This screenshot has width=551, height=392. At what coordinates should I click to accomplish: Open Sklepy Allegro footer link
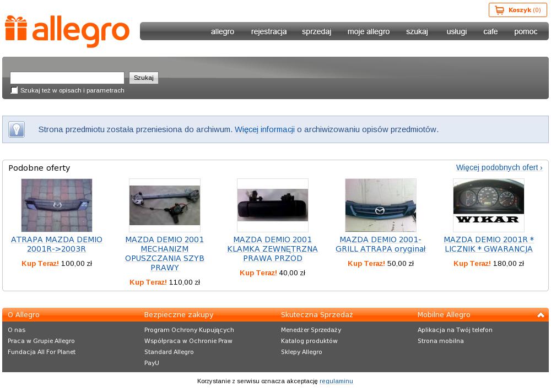[x=301, y=352]
